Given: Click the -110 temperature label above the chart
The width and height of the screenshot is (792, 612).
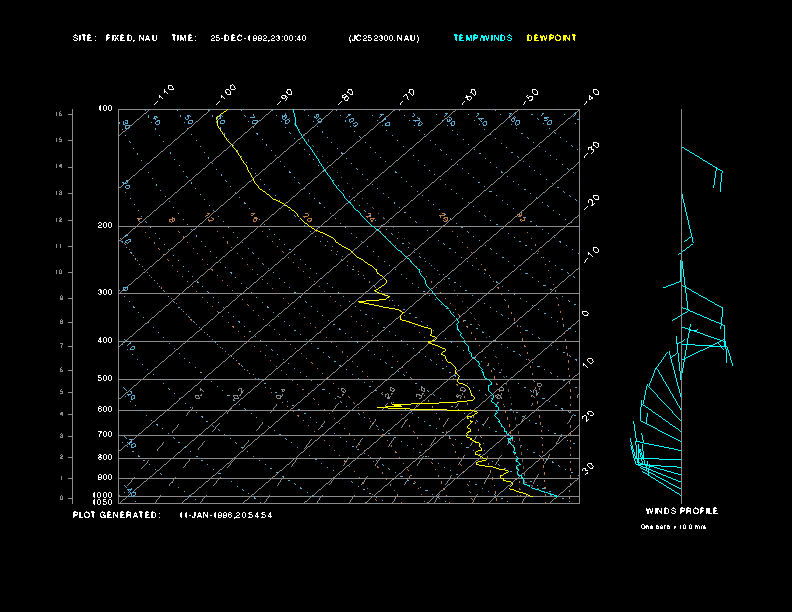Looking at the screenshot, I should pyautogui.click(x=166, y=92).
